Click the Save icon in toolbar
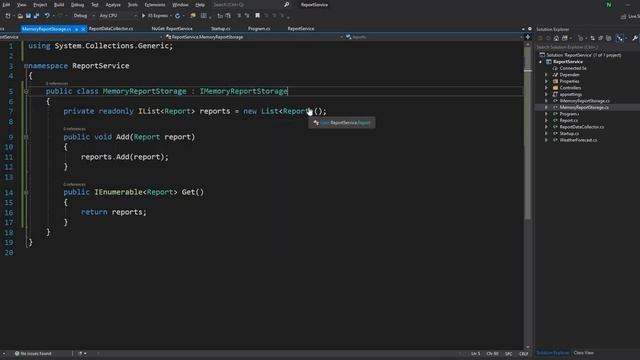640x360 pixels. (x=28, y=16)
